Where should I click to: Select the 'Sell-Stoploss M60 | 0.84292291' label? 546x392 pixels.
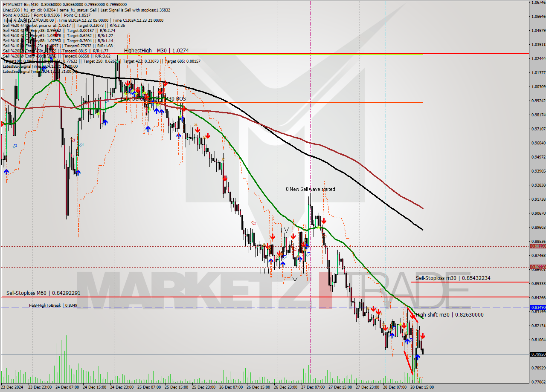coord(44,293)
